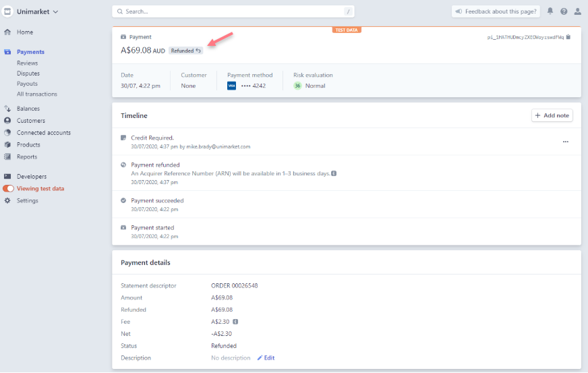The height and width of the screenshot is (373, 588).
Task: Open Disputes in the Payments submenu
Action: 28,74
